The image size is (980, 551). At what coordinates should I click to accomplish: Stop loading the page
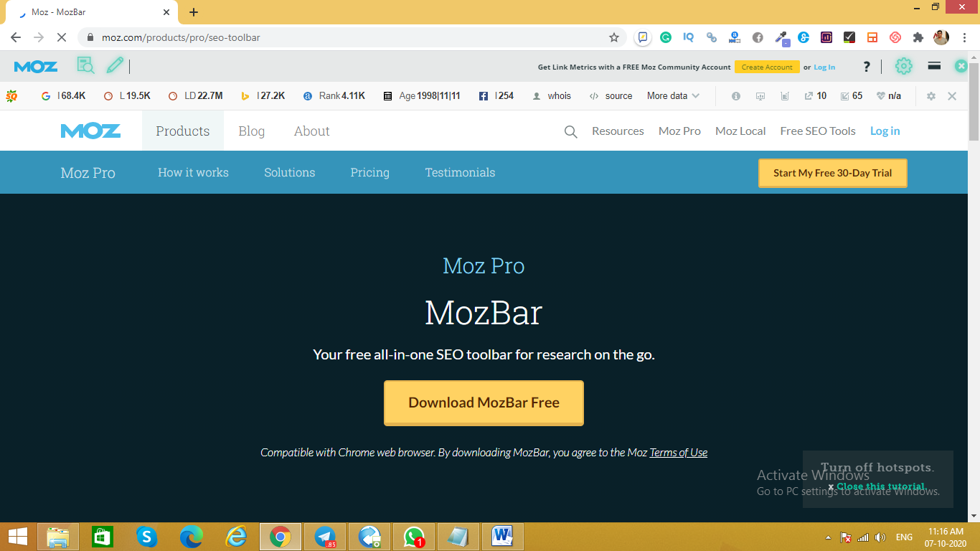point(62,37)
